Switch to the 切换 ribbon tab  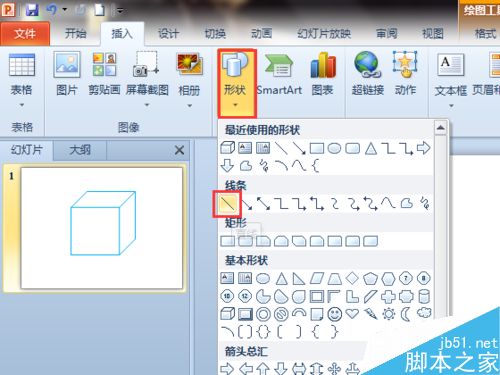point(215,33)
